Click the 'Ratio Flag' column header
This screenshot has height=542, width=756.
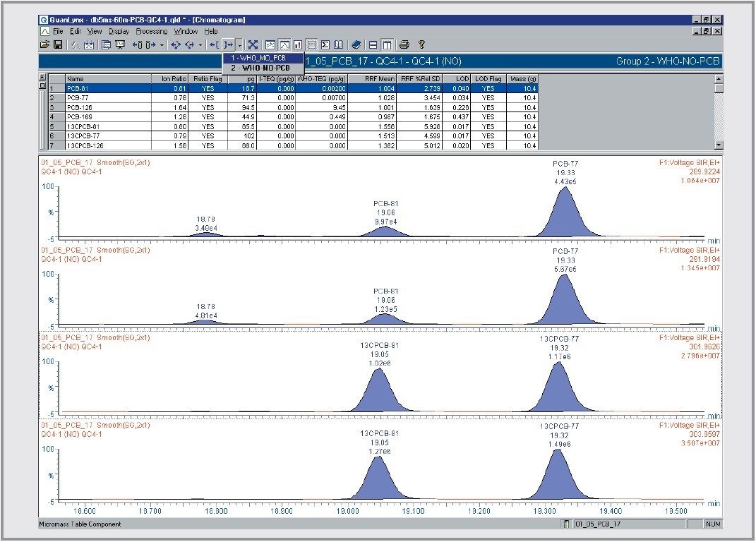208,78
